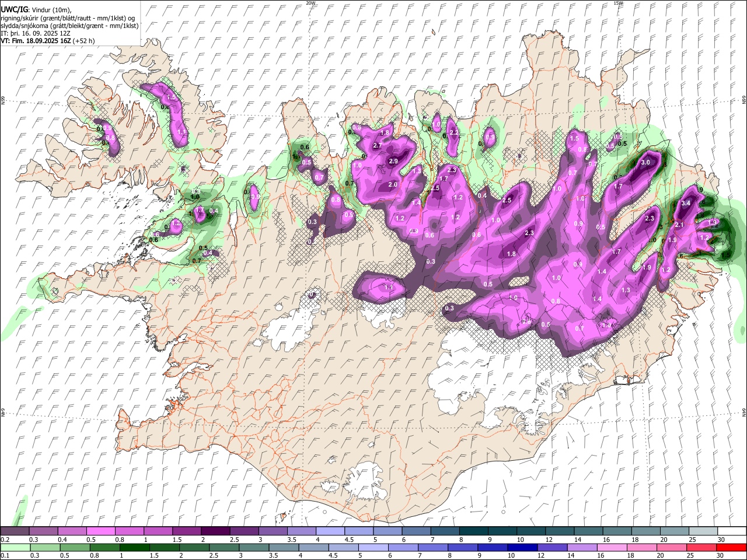
Task: Click the 'UWC/IG: Vindur (10m)' title line
Action: [x=36, y=9]
